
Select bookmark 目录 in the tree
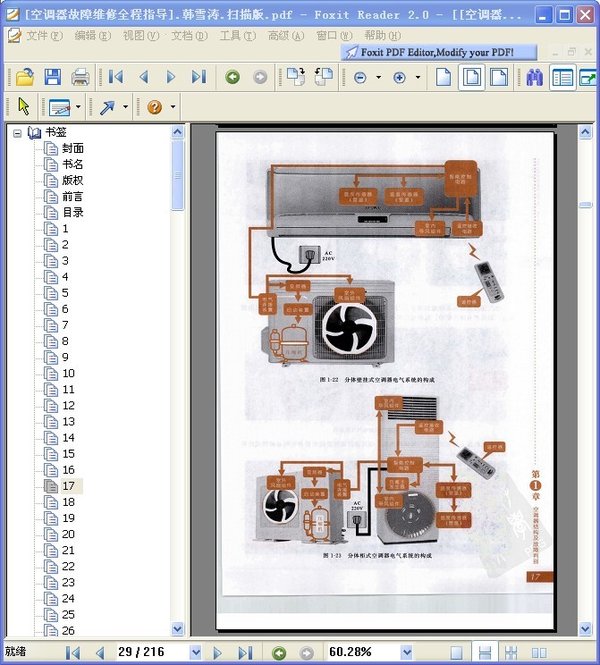(73, 212)
